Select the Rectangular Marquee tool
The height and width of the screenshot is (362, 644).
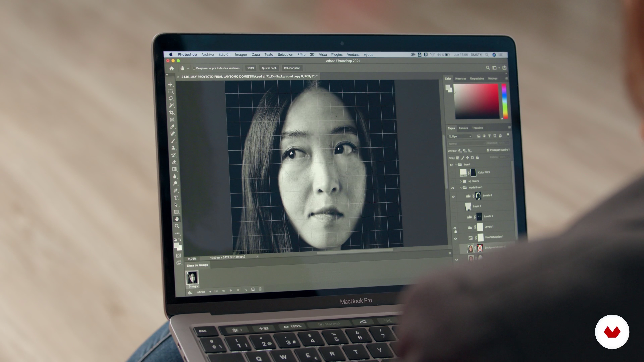[x=171, y=92]
